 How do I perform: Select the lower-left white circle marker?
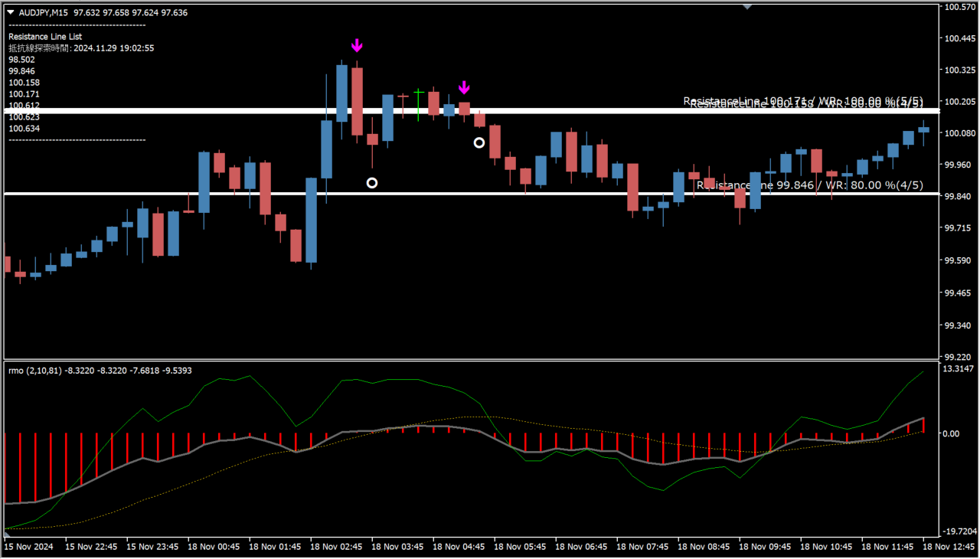pyautogui.click(x=372, y=183)
